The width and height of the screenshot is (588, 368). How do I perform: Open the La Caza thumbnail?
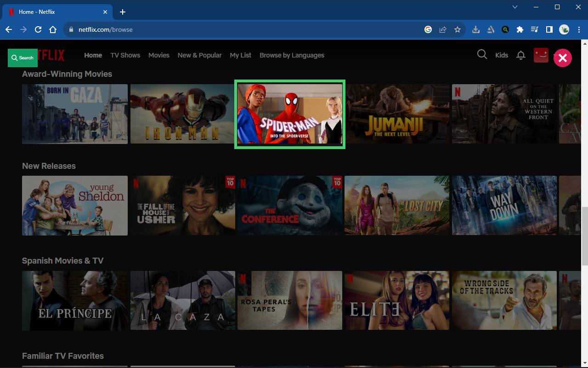(182, 300)
